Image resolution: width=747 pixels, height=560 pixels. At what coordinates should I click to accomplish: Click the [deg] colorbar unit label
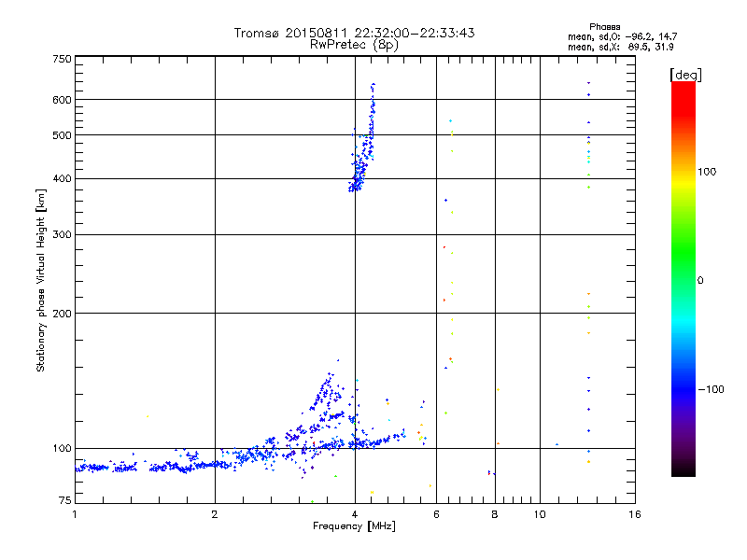(685, 75)
